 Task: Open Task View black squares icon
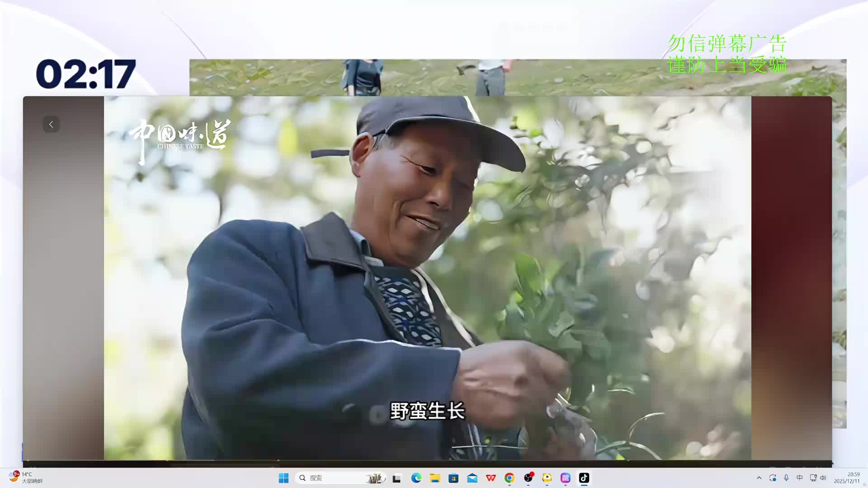(397, 478)
